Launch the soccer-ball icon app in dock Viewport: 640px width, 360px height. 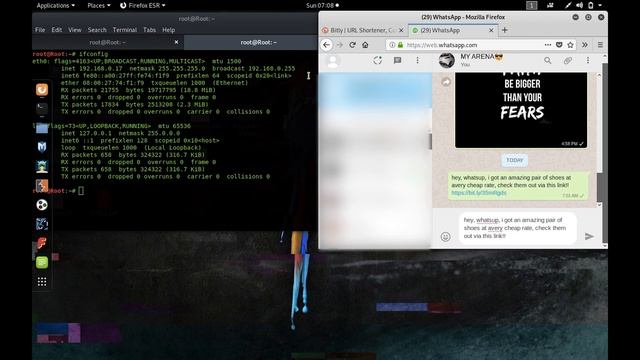click(42, 204)
